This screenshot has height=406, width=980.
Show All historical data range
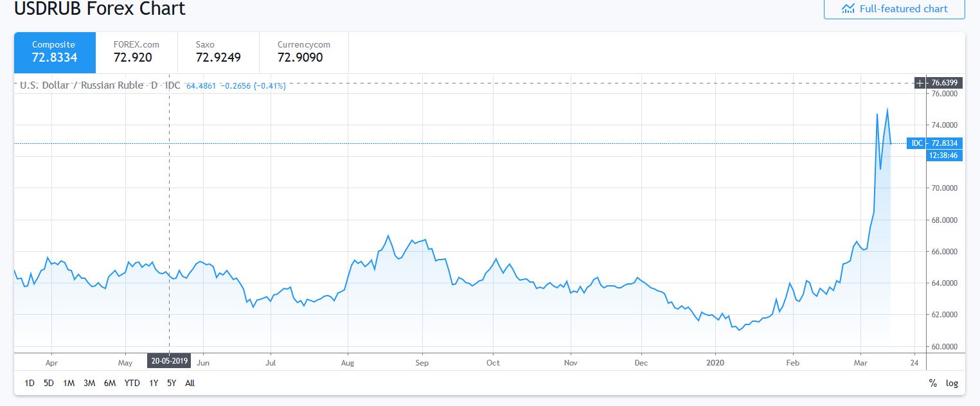coord(190,384)
